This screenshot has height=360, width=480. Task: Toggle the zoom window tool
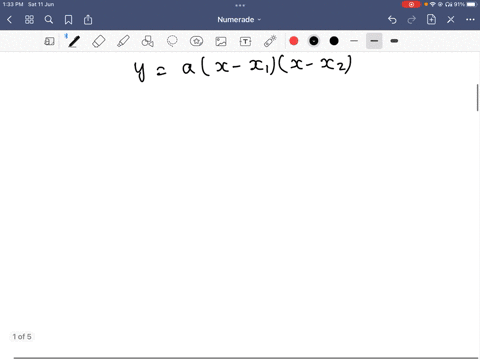click(x=49, y=41)
